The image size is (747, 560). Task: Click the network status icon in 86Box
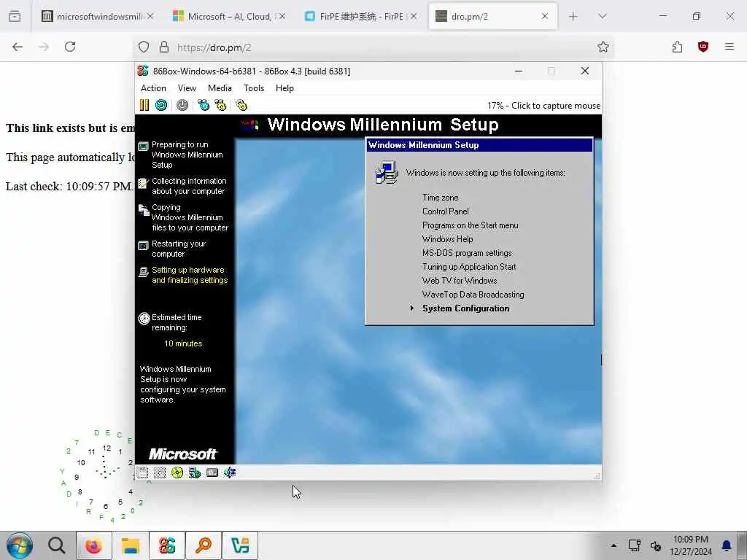pos(194,472)
